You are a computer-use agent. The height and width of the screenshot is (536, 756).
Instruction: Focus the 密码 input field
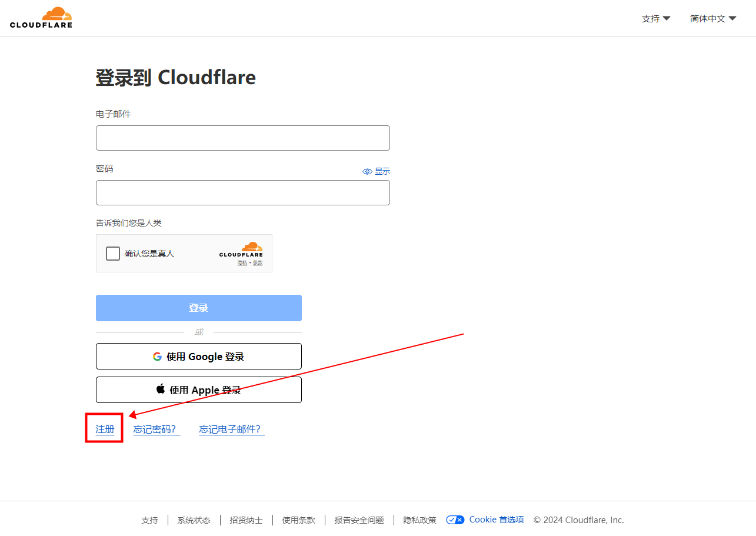(x=243, y=192)
